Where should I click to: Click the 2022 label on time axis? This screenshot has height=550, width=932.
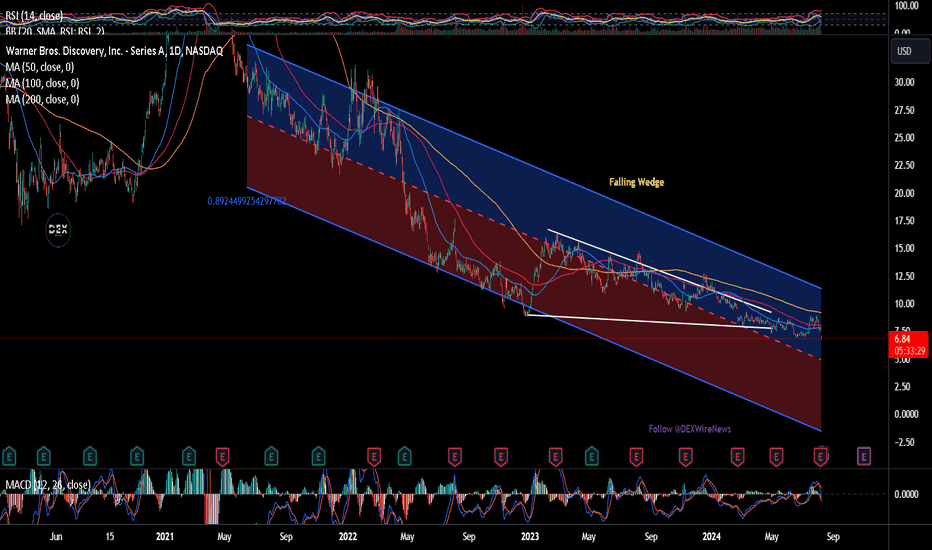tap(348, 536)
